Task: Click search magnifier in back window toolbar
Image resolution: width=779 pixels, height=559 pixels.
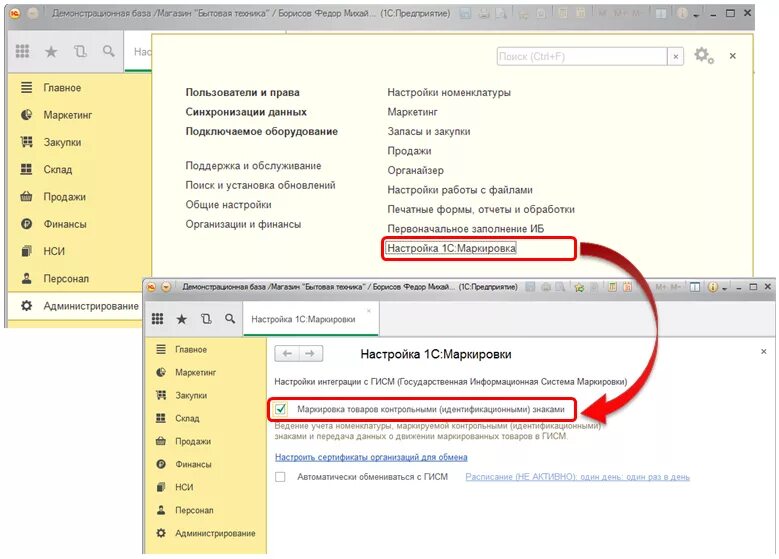Action: click(x=108, y=51)
